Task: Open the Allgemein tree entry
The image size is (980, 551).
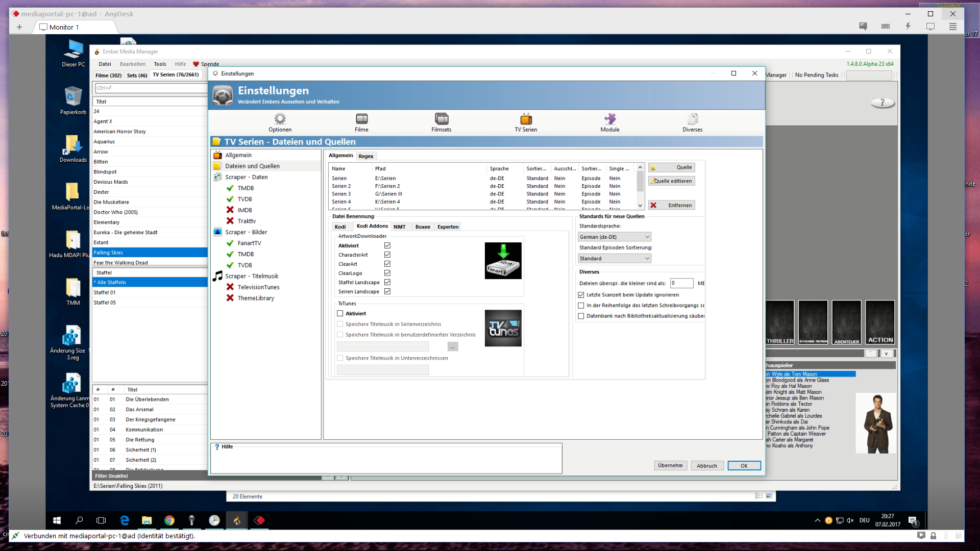Action: coord(238,155)
